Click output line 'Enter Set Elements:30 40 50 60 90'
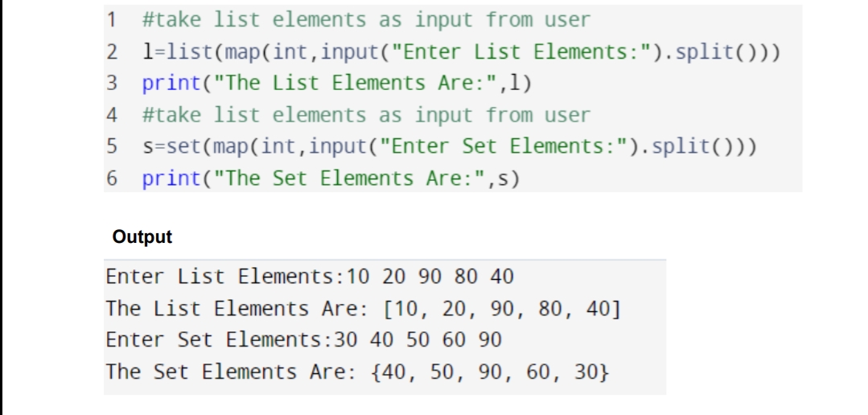This screenshot has height=415, width=868. (x=304, y=339)
